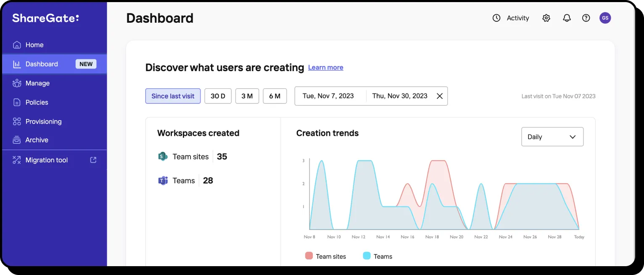This screenshot has width=644, height=275.
Task: Click the external link icon beside Migration tool
Action: [93, 160]
